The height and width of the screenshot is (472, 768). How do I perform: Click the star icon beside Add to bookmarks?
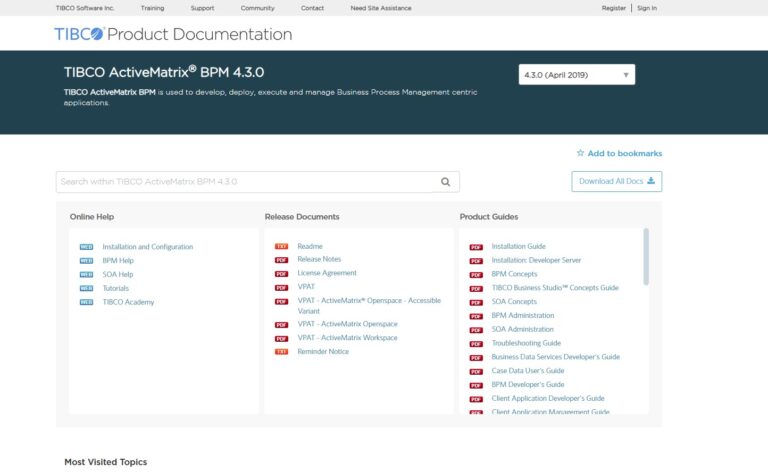[x=580, y=153]
